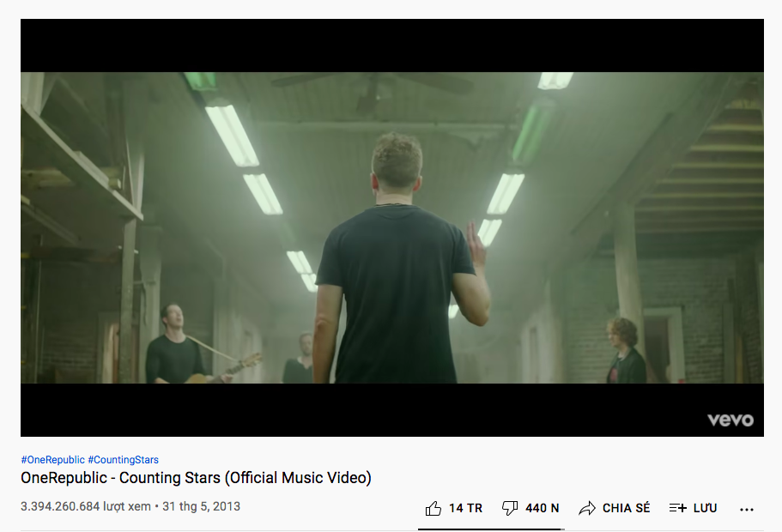Click the thumbs-up like icon
782x532 pixels.
(x=433, y=508)
